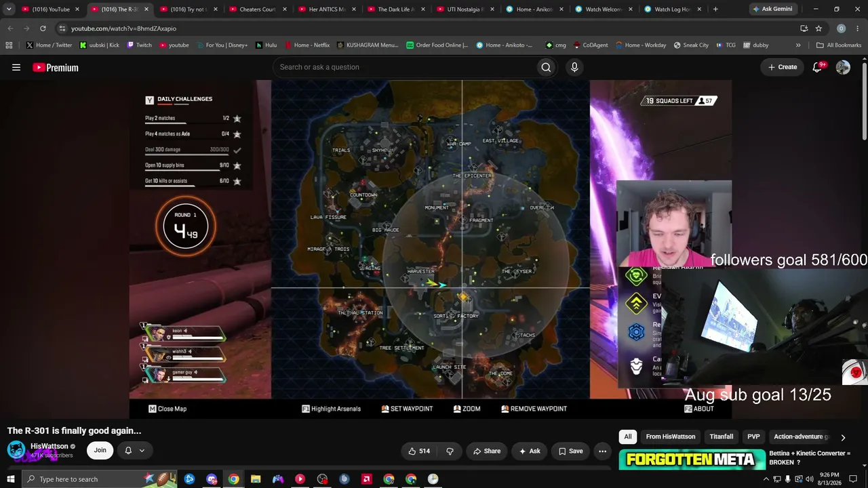The height and width of the screenshot is (488, 868).
Task: Reload the page in Chrome
Action: pyautogui.click(x=43, y=28)
